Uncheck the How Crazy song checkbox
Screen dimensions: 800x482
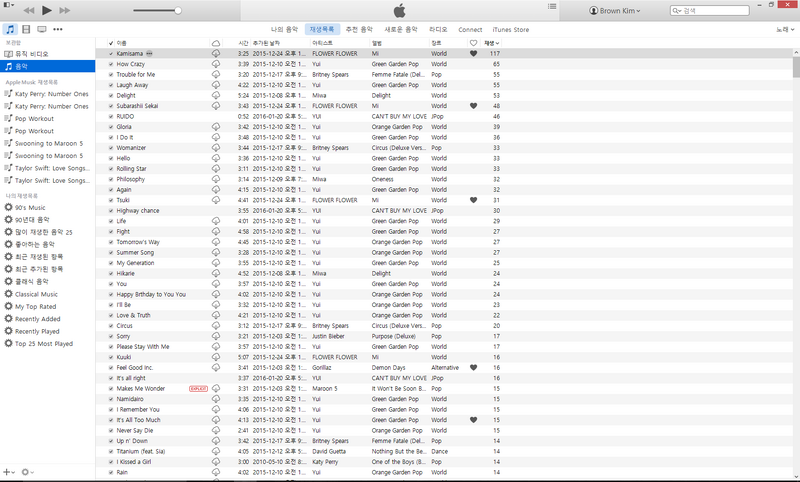(111, 64)
